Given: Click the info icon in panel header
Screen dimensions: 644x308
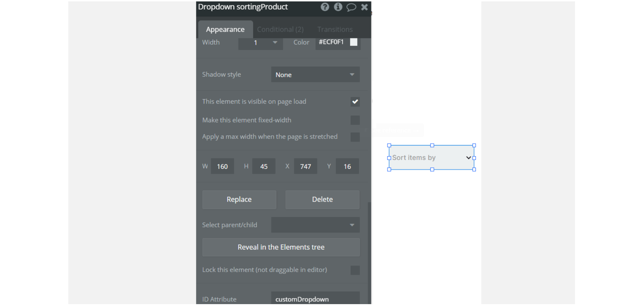Looking at the screenshot, I should pyautogui.click(x=338, y=7).
